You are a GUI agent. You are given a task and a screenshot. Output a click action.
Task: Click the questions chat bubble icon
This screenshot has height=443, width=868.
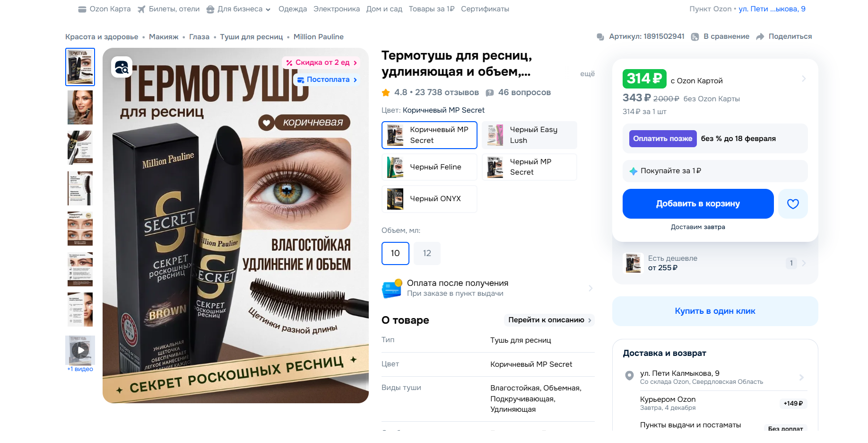point(490,93)
